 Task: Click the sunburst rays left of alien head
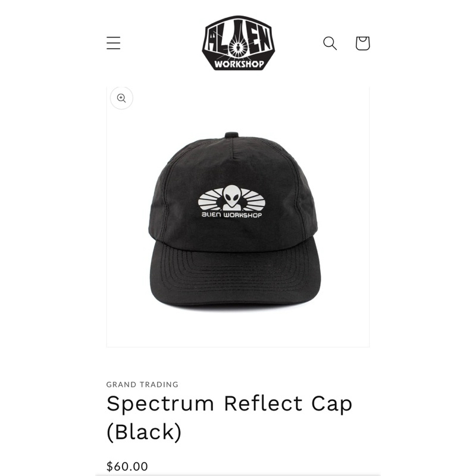click(211, 199)
